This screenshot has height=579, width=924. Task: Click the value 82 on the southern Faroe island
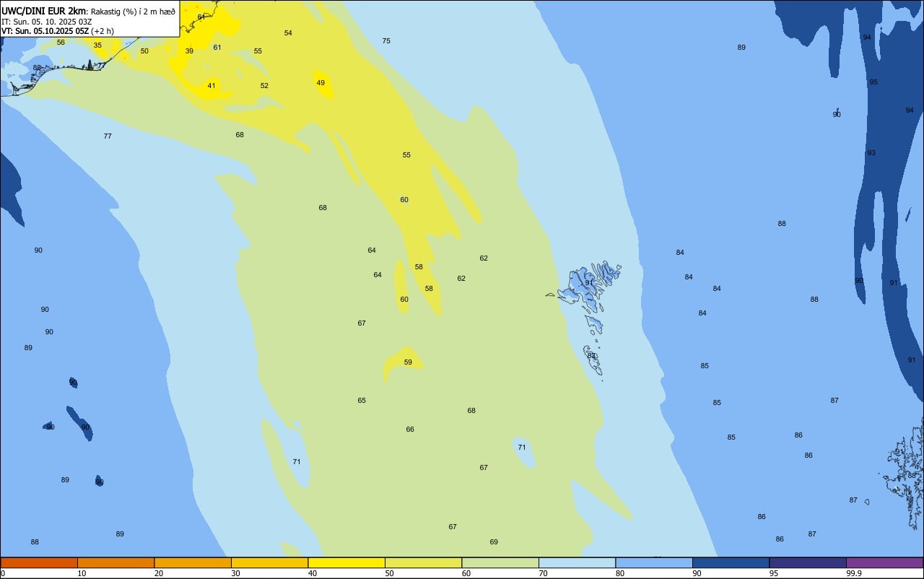click(x=591, y=356)
